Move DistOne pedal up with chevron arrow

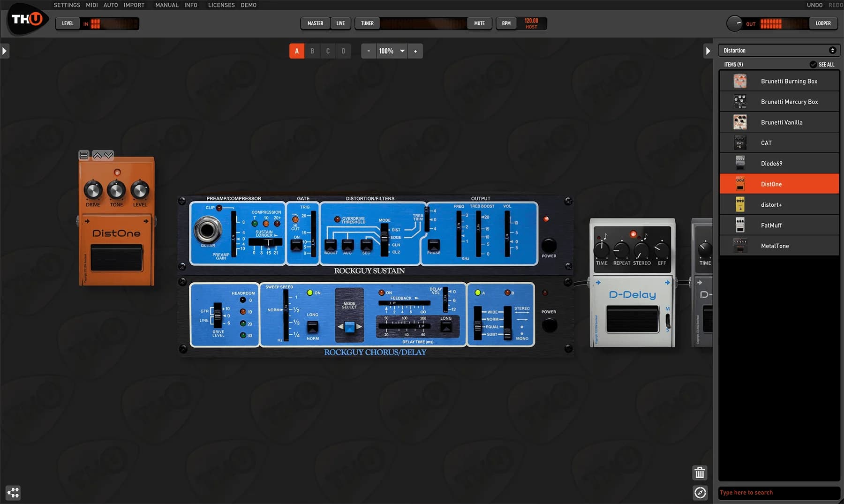pos(98,155)
